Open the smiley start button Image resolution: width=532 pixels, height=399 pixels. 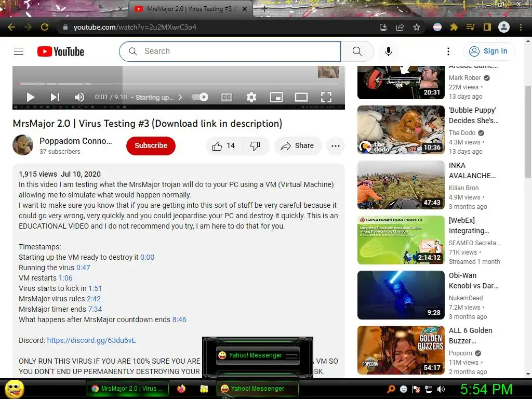point(15,389)
